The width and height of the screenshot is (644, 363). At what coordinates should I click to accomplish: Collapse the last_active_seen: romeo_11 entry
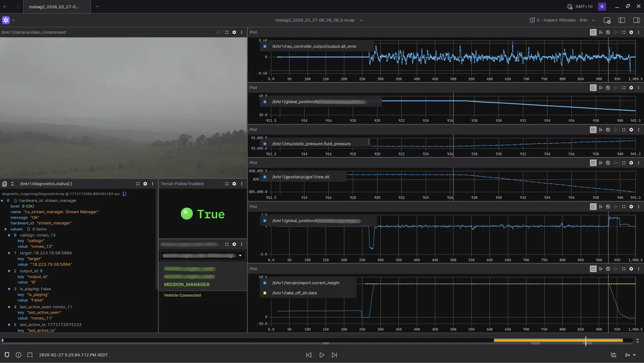9,307
